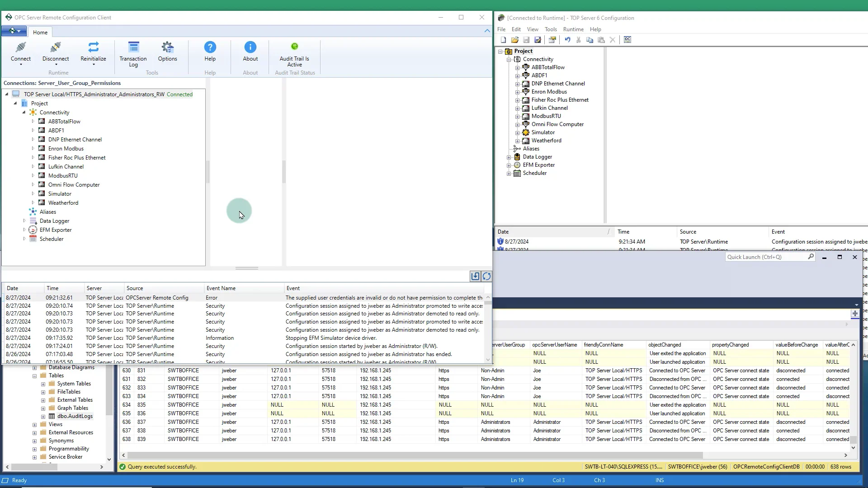Image resolution: width=868 pixels, height=488 pixels.
Task: Click the Reinitialize runtime icon
Action: [x=93, y=48]
